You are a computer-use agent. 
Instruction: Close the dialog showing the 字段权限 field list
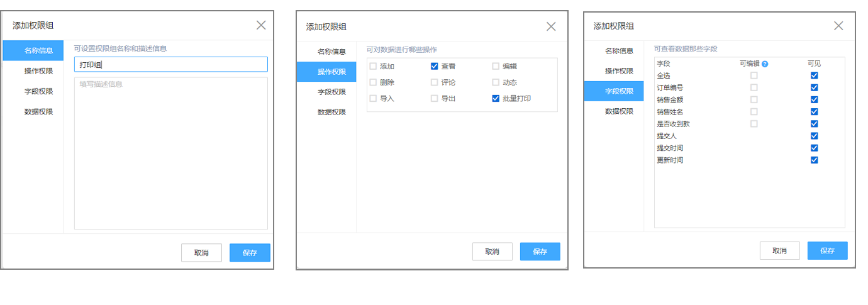coord(838,26)
